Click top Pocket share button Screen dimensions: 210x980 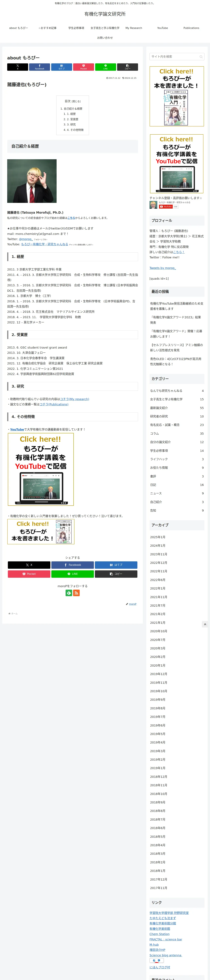pos(83,67)
